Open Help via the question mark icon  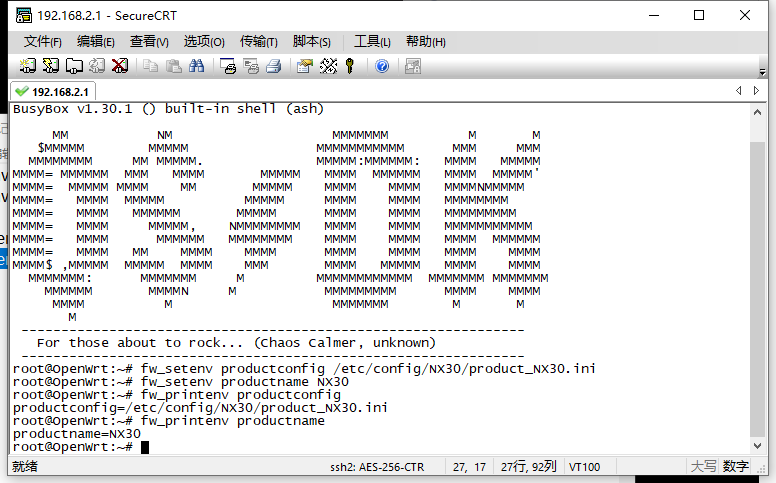[382, 66]
